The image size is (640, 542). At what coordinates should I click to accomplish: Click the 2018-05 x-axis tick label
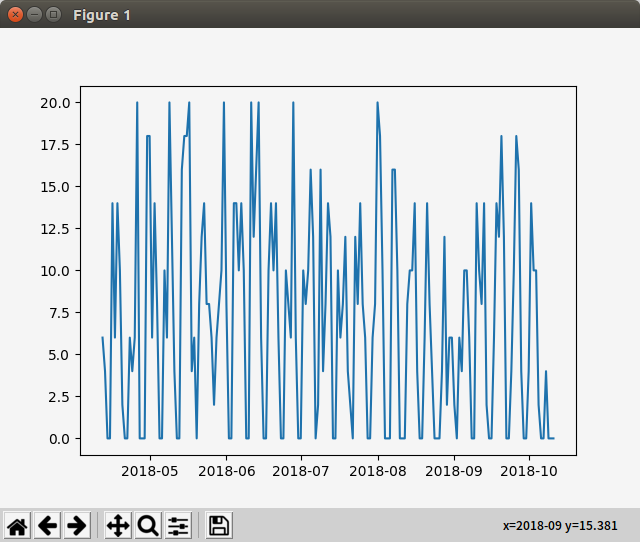149,470
